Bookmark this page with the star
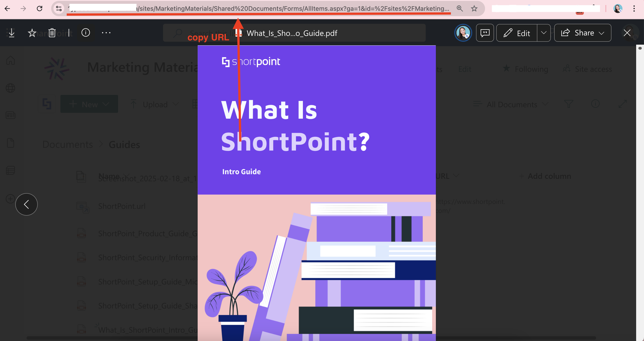The height and width of the screenshot is (341, 644). point(474,9)
